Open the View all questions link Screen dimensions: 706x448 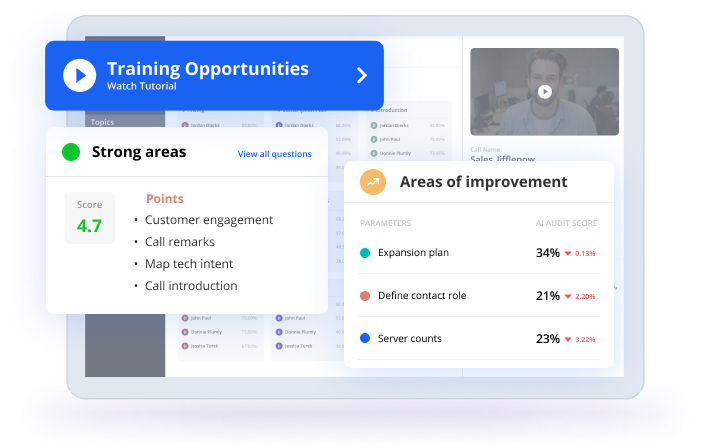click(275, 154)
